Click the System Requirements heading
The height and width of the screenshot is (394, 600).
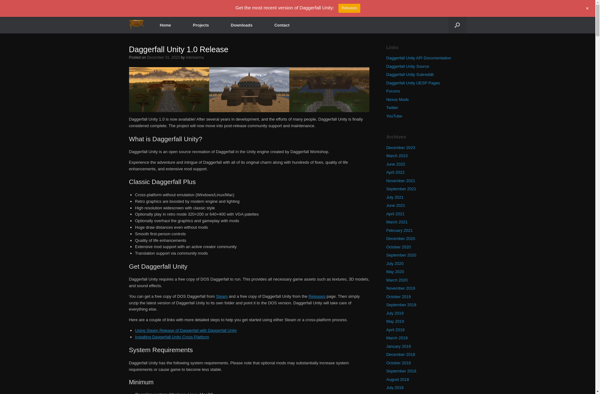coord(161,350)
